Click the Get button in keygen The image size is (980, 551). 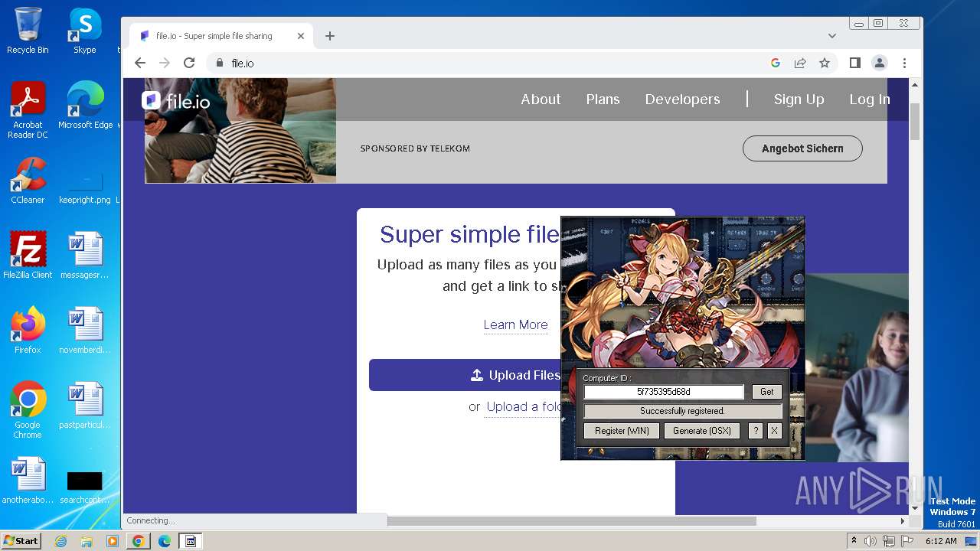pos(766,392)
